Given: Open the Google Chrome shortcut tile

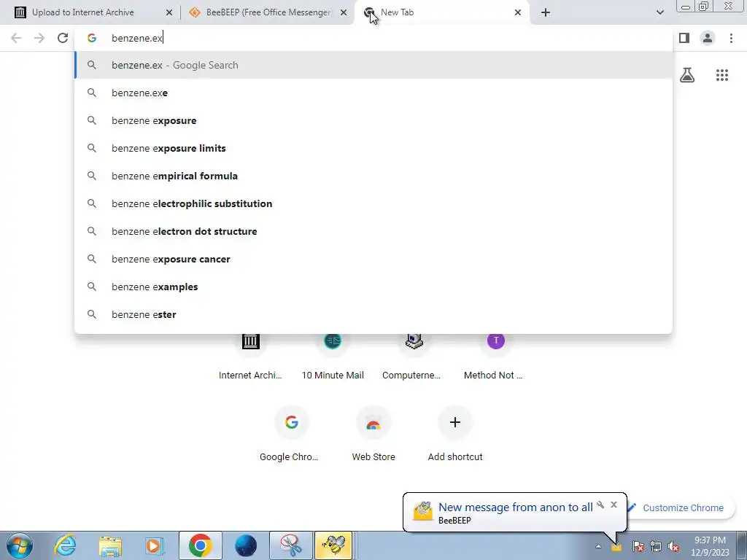Looking at the screenshot, I should click(291, 432).
